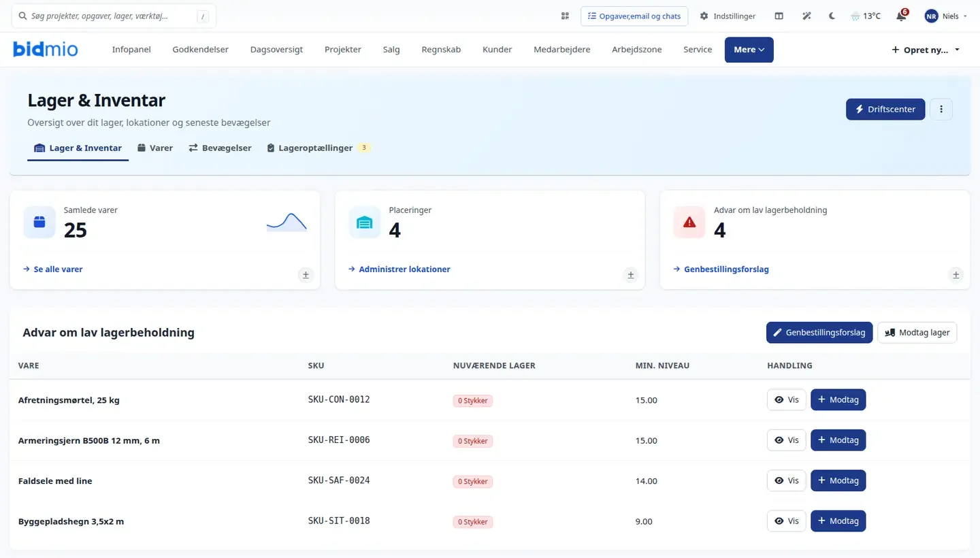Focus the search projects input field

pyautogui.click(x=114, y=16)
